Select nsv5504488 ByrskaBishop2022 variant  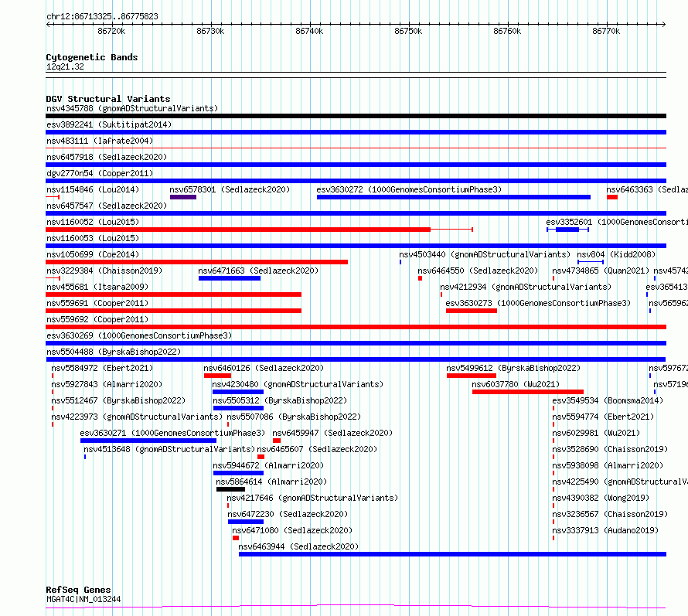point(114,352)
